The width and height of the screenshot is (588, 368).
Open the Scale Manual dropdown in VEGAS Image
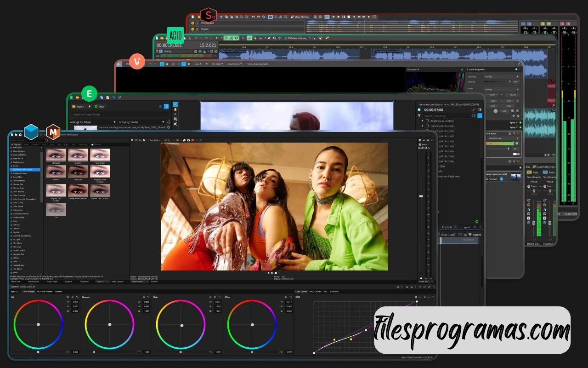(x=502, y=89)
